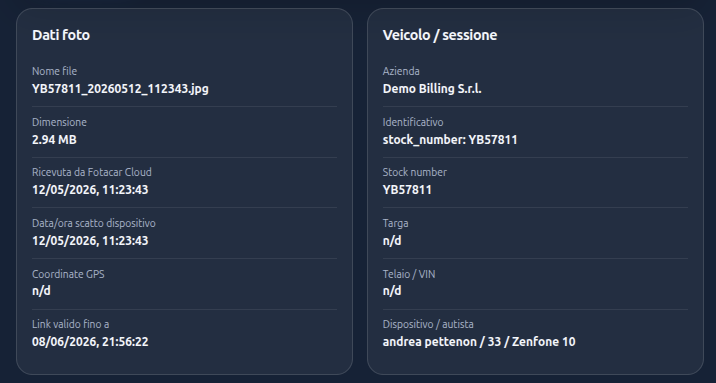The width and height of the screenshot is (716, 383).
Task: Select the 2.94 MB dimension value
Action: pyautogui.click(x=54, y=140)
